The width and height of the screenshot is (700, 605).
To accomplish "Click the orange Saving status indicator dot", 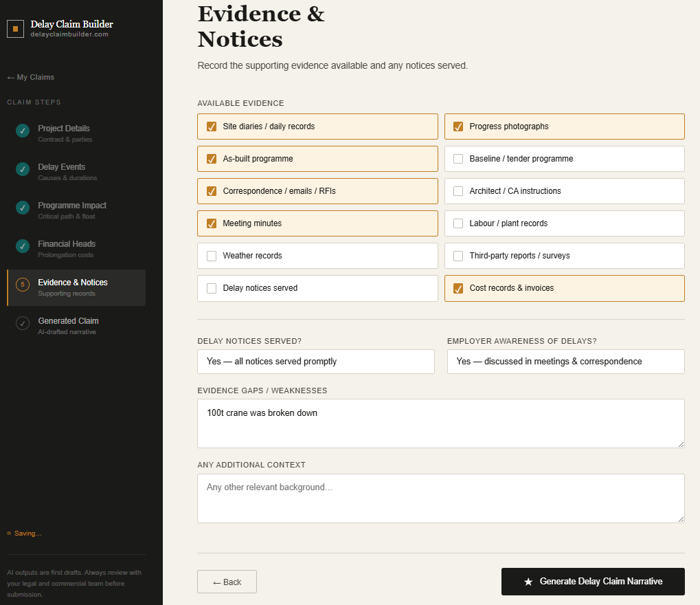I will [8, 533].
